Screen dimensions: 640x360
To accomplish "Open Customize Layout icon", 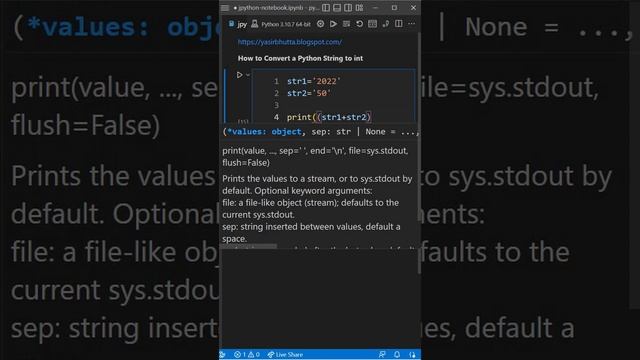I will (359, 8).
